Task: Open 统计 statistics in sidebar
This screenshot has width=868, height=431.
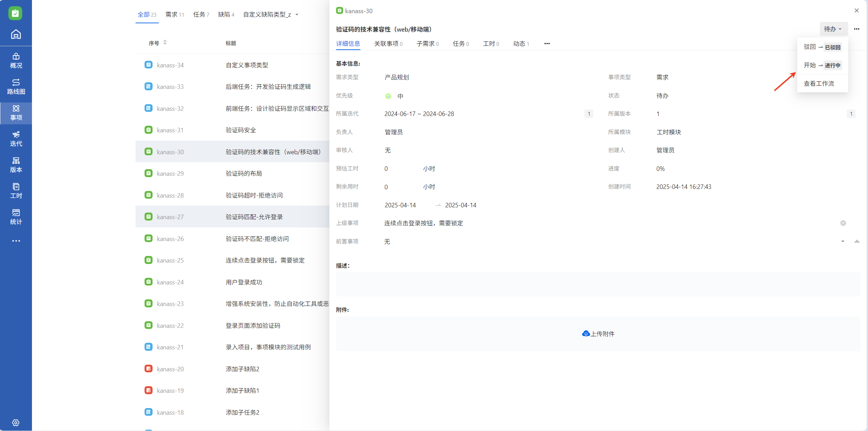Action: 16,217
